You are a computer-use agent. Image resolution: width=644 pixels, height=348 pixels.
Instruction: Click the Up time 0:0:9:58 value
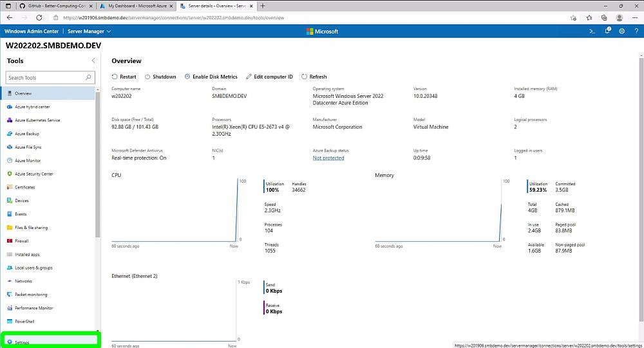[x=422, y=158]
